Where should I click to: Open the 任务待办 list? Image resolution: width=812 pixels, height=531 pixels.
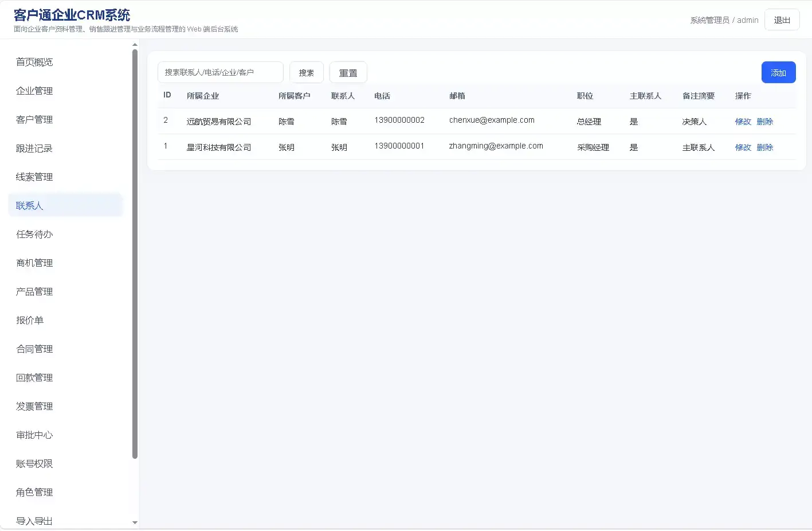[x=34, y=234]
